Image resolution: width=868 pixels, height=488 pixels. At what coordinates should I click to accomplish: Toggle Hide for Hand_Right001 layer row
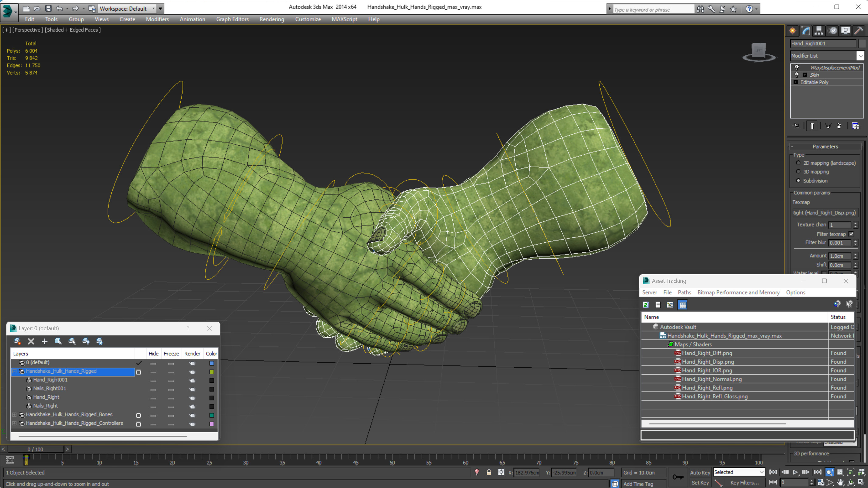point(153,381)
